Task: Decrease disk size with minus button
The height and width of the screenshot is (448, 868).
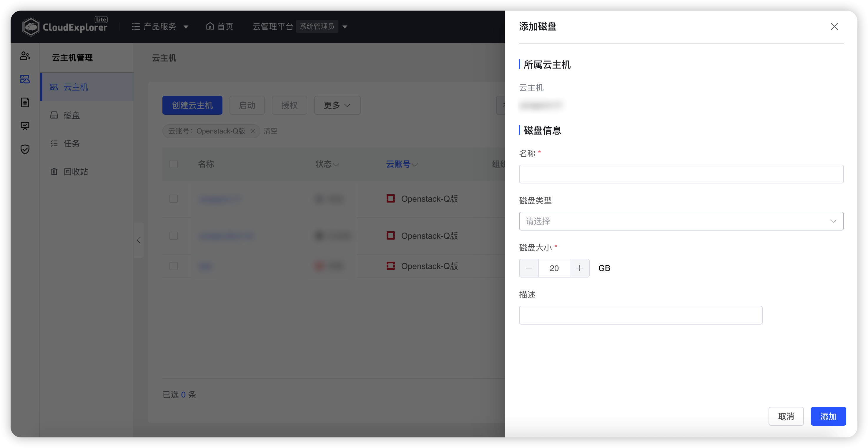Action: point(529,268)
